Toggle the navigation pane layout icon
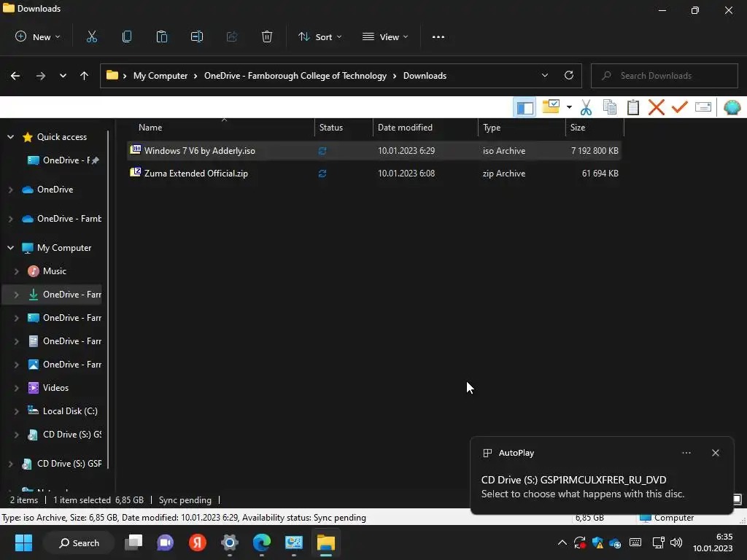The width and height of the screenshot is (747, 560). (525, 108)
